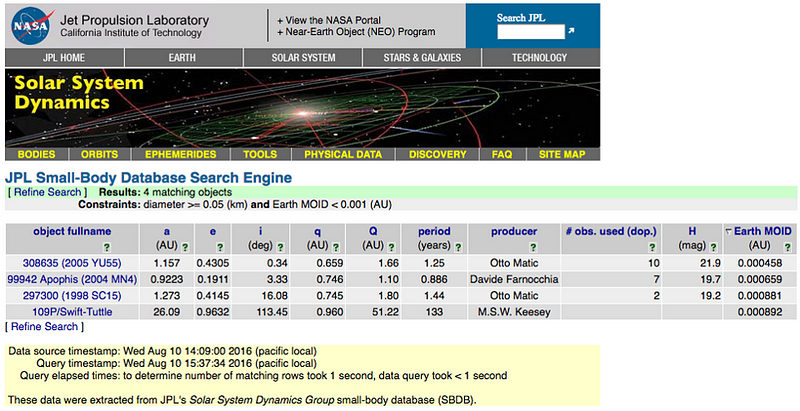The height and width of the screenshot is (411, 800).
Task: Select H value 19.7 in Apophis row
Action: (711, 279)
